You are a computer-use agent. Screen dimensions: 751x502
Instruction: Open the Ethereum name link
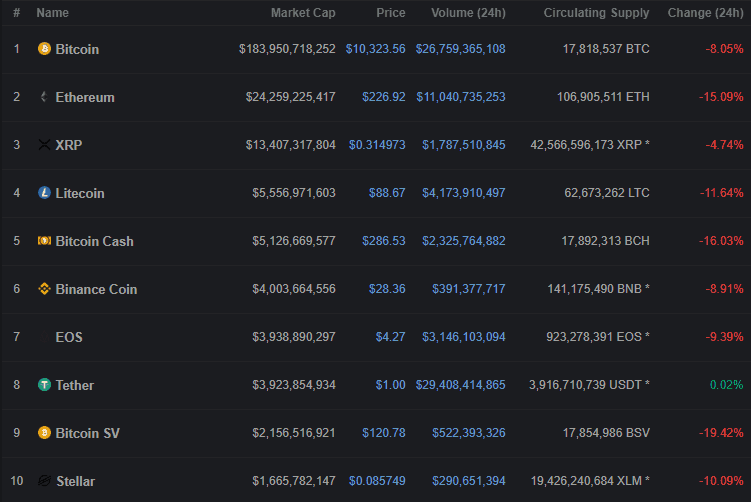pyautogui.click(x=85, y=97)
